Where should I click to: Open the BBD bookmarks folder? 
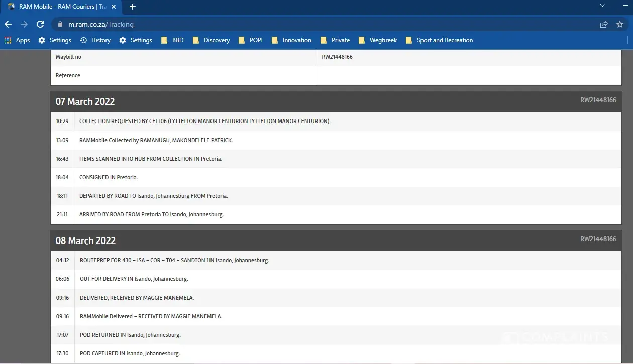(x=172, y=40)
